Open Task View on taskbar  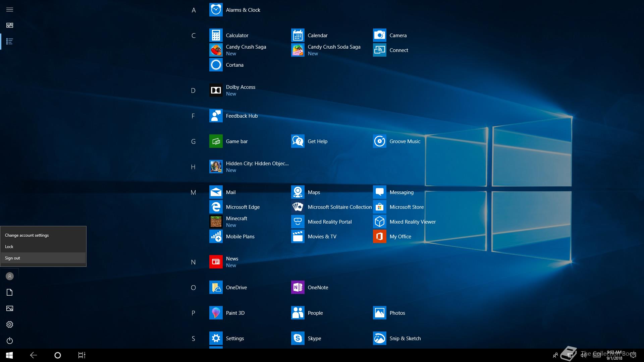click(x=82, y=355)
